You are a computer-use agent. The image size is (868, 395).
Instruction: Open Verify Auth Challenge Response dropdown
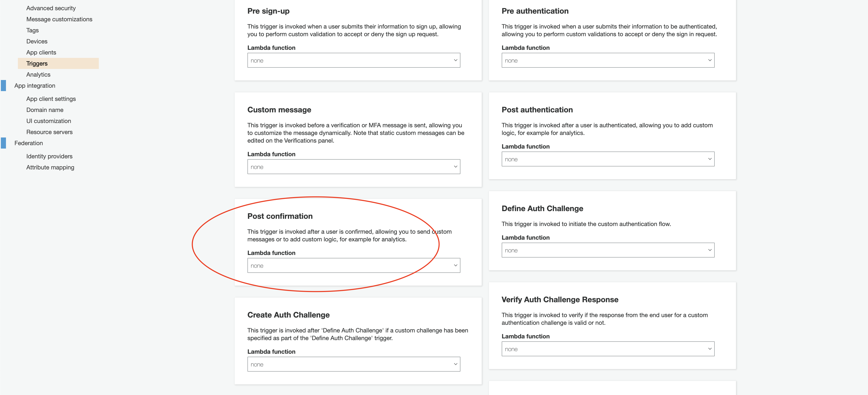(x=608, y=349)
